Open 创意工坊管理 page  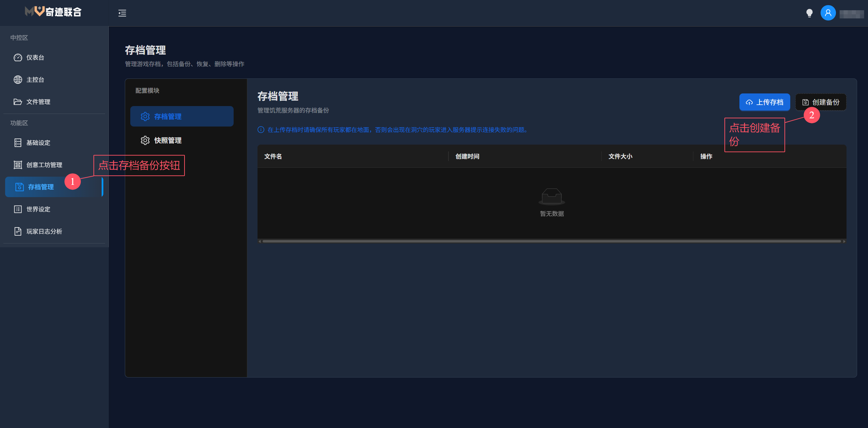tap(44, 165)
